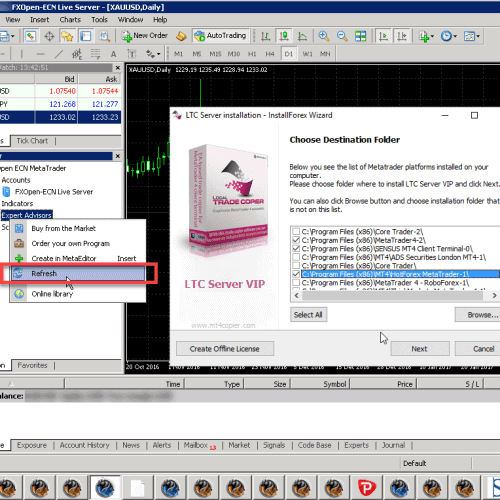The width and height of the screenshot is (500, 500).
Task: Select the trendline drawing tool
Action: click(x=59, y=54)
